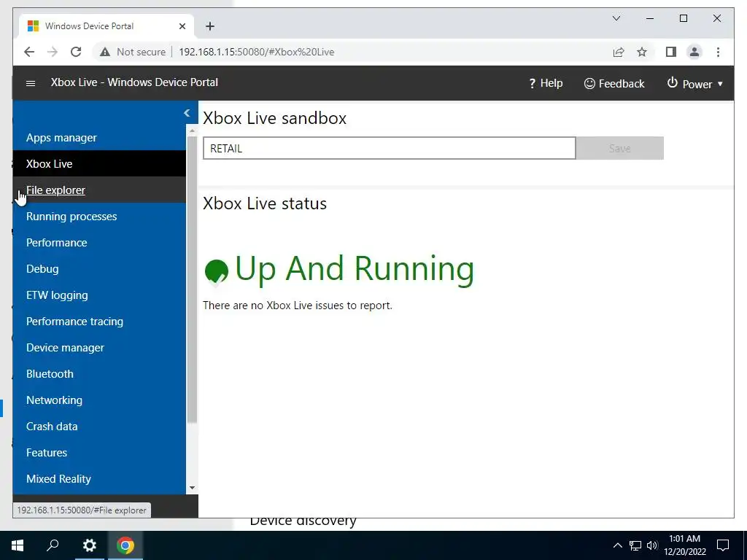Image resolution: width=747 pixels, height=560 pixels.
Task: Open the Chrome profile avatar icon
Action: pos(694,52)
